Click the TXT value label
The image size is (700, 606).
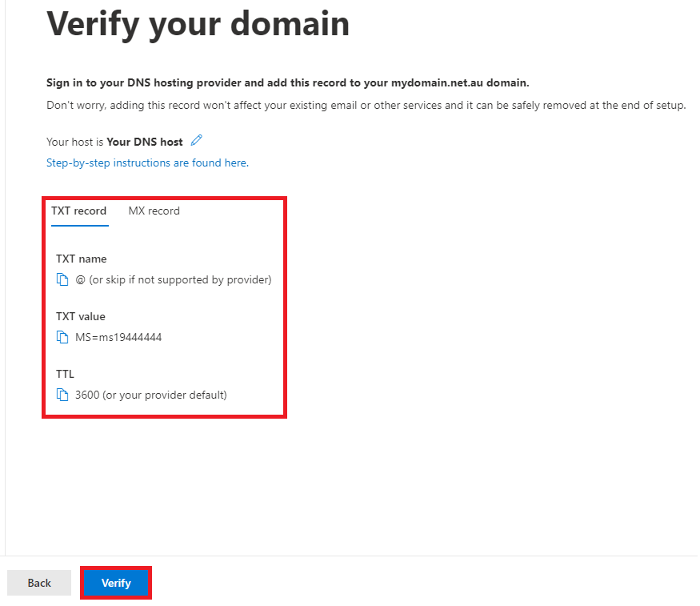[x=81, y=317]
